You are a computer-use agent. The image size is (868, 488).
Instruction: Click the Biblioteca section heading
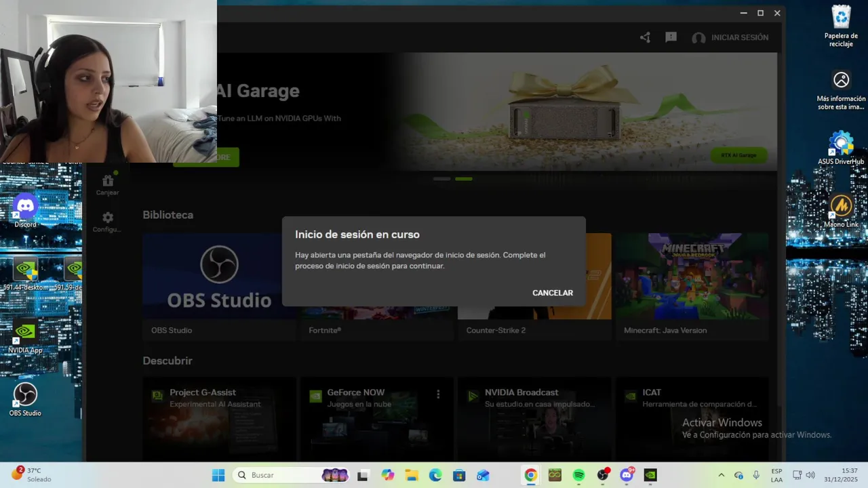tap(167, 215)
